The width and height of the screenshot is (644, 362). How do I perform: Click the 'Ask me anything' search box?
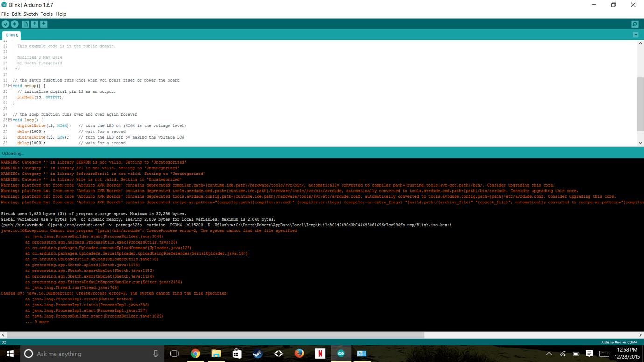(x=92, y=354)
